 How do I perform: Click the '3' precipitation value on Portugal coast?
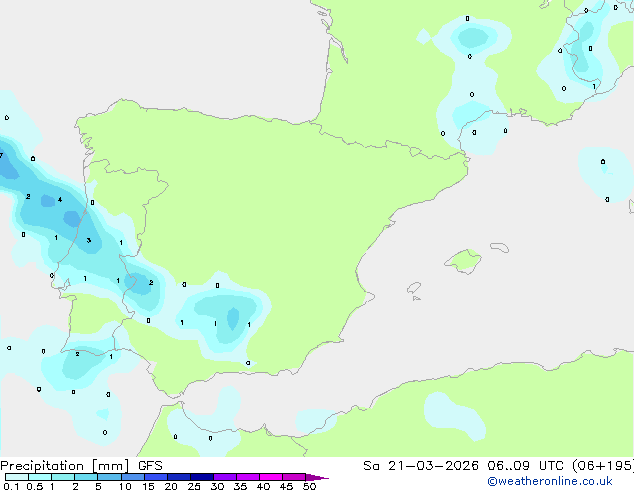coord(89,240)
